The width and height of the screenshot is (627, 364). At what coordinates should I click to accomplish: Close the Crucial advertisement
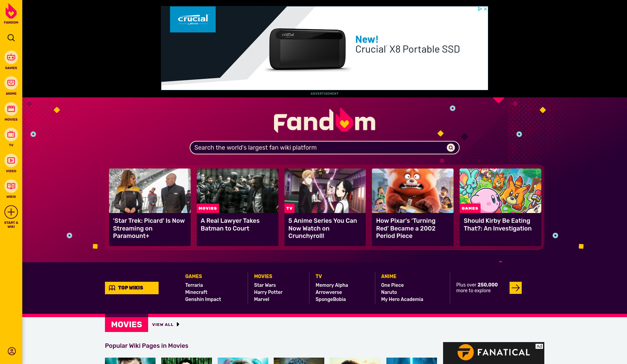coord(485,9)
